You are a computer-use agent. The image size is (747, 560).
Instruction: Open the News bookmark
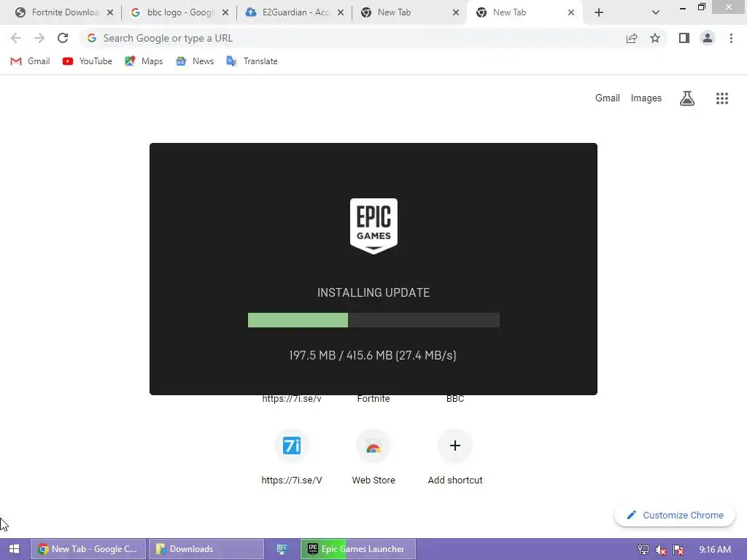click(195, 61)
